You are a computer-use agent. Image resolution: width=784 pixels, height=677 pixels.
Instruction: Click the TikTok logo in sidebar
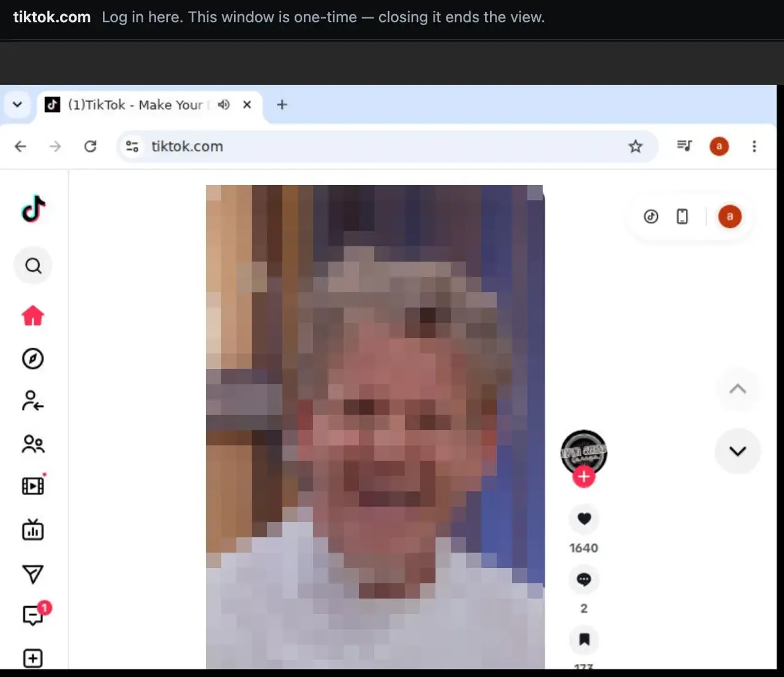click(x=34, y=209)
